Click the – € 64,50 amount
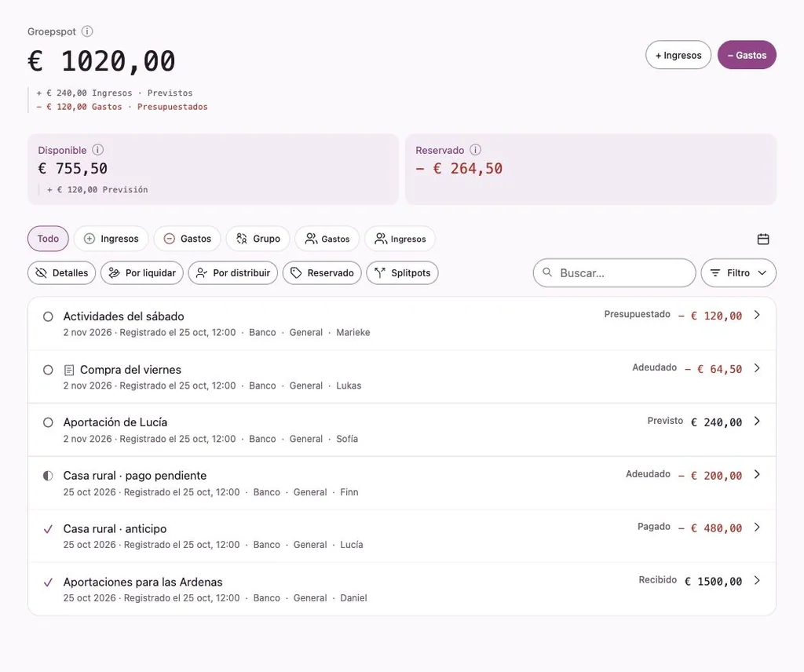The width and height of the screenshot is (804, 672). (713, 369)
